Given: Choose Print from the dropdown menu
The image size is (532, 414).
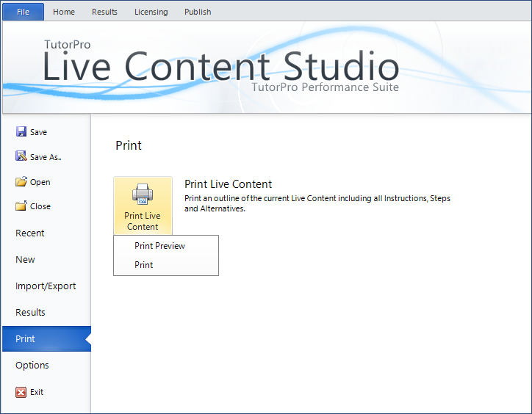Looking at the screenshot, I should (166, 265).
